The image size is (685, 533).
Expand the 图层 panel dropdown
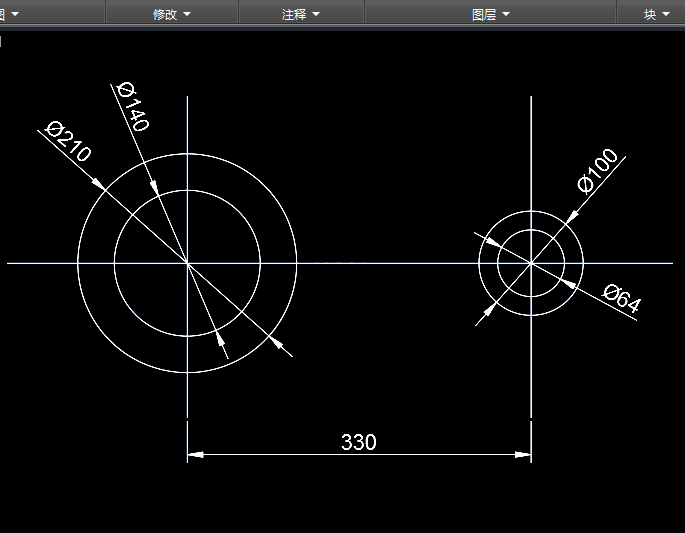click(506, 14)
